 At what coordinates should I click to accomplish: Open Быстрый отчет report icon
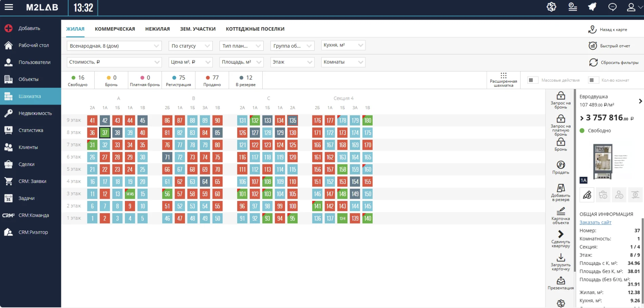coord(593,46)
